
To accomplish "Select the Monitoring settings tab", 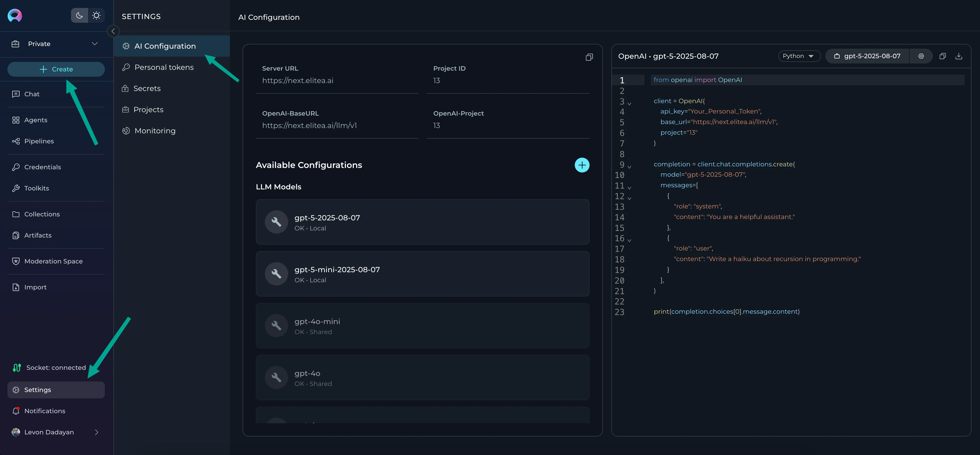I will tap(155, 131).
